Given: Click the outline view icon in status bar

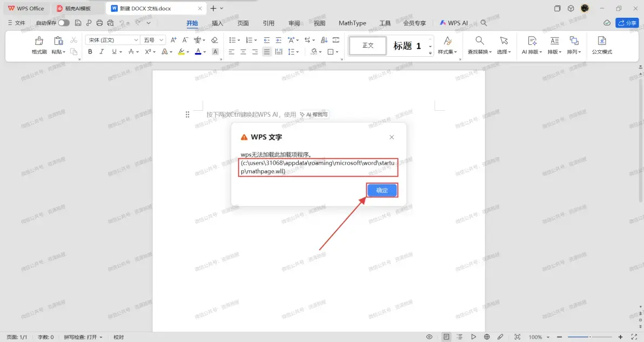Looking at the screenshot, I should point(460,337).
